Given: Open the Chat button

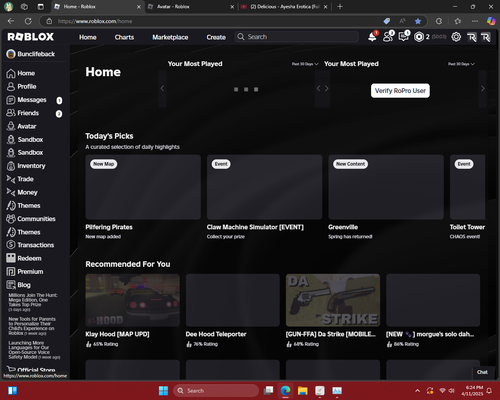Looking at the screenshot, I should (482, 372).
